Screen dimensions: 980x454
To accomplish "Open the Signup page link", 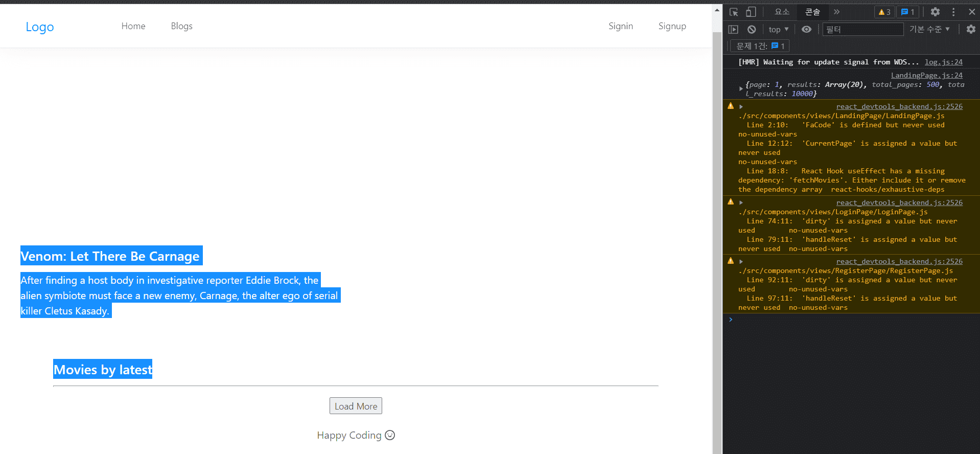I will click(672, 26).
